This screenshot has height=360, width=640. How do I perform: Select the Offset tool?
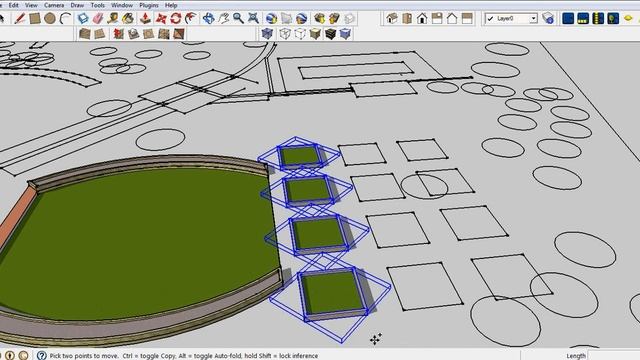pos(191,18)
